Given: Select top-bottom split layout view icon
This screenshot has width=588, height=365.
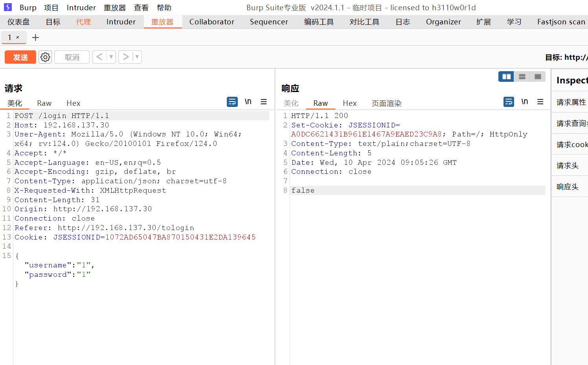Looking at the screenshot, I should 522,77.
